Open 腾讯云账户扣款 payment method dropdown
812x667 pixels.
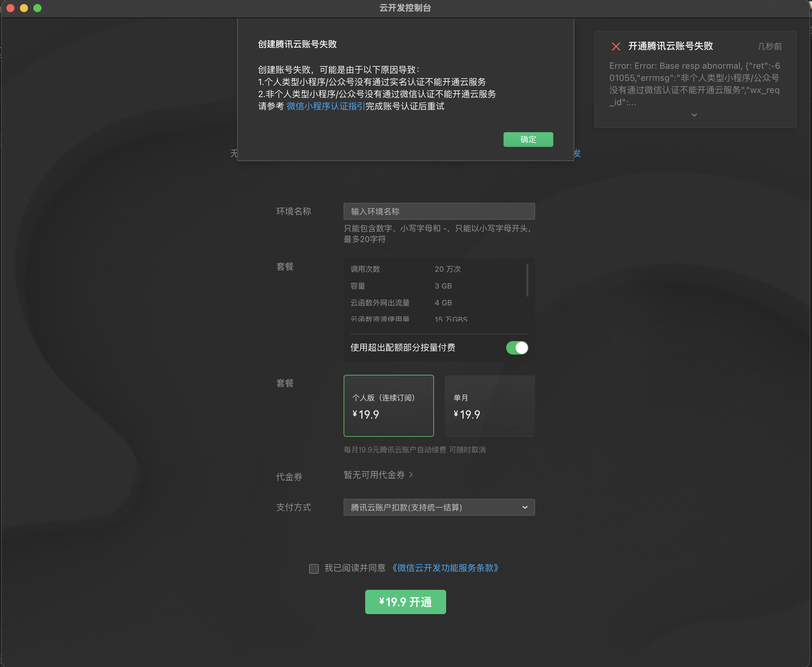439,507
